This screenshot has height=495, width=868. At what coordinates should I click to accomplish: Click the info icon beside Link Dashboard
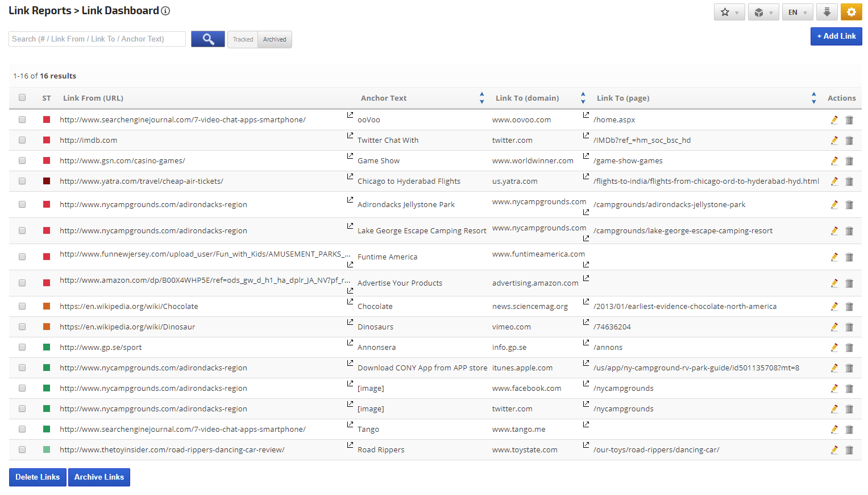(165, 11)
